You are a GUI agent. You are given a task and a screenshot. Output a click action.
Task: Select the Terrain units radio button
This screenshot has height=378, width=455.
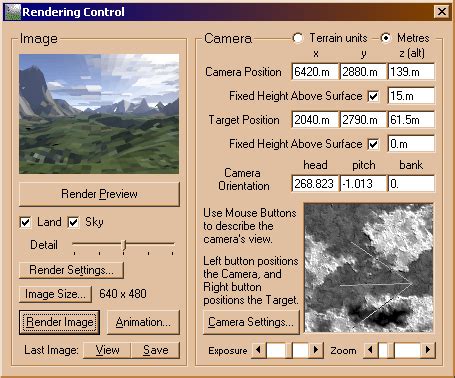coord(298,38)
